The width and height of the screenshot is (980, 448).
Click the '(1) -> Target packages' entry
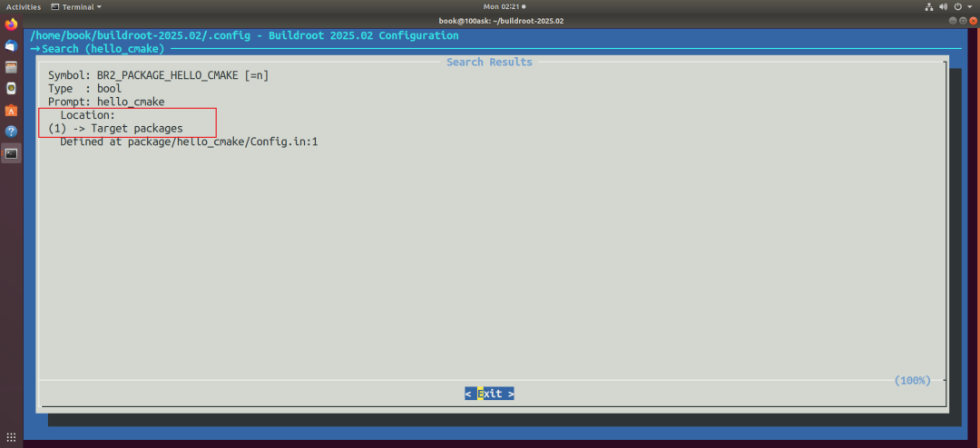click(x=115, y=128)
